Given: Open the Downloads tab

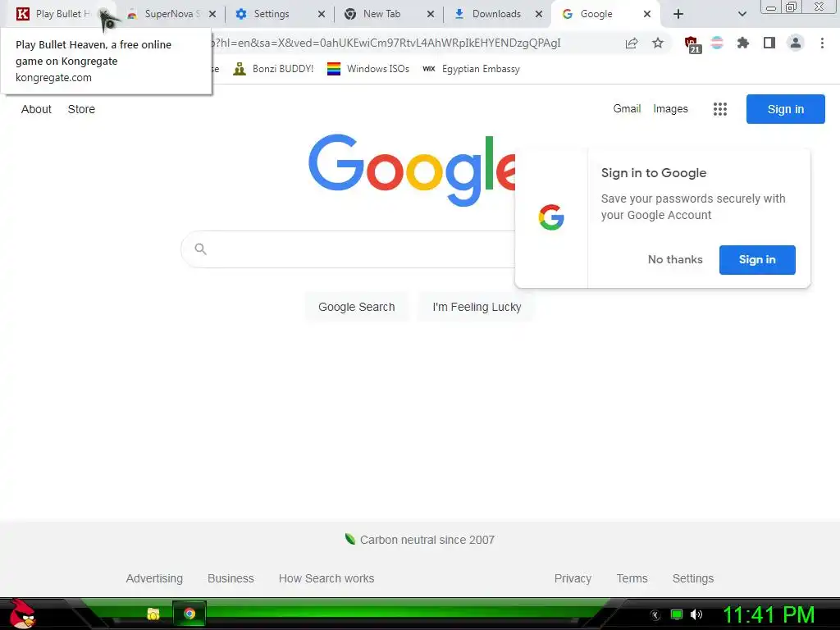Looking at the screenshot, I should [x=496, y=14].
